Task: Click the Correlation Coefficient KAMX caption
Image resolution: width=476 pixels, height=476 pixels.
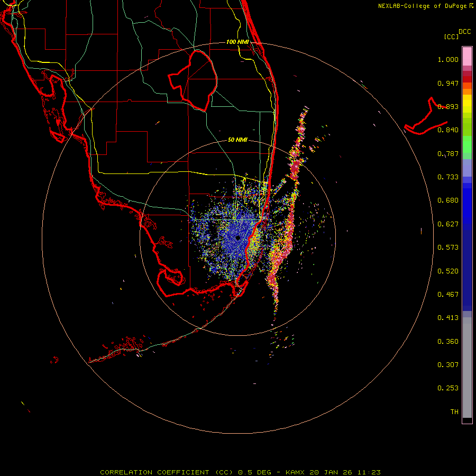Action: (x=240, y=472)
